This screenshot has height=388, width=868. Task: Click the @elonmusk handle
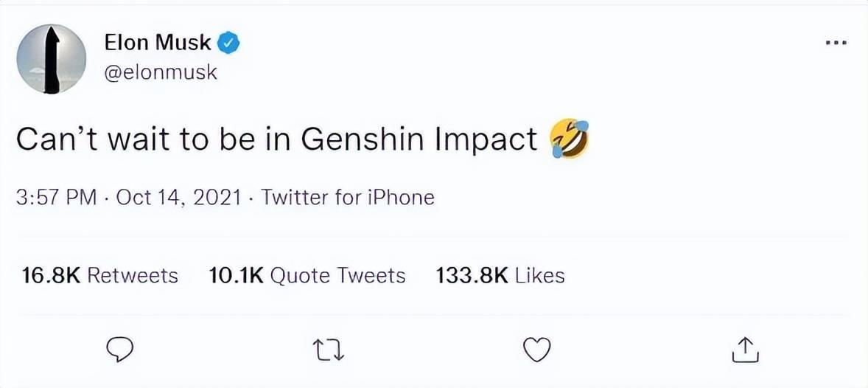coord(161,73)
